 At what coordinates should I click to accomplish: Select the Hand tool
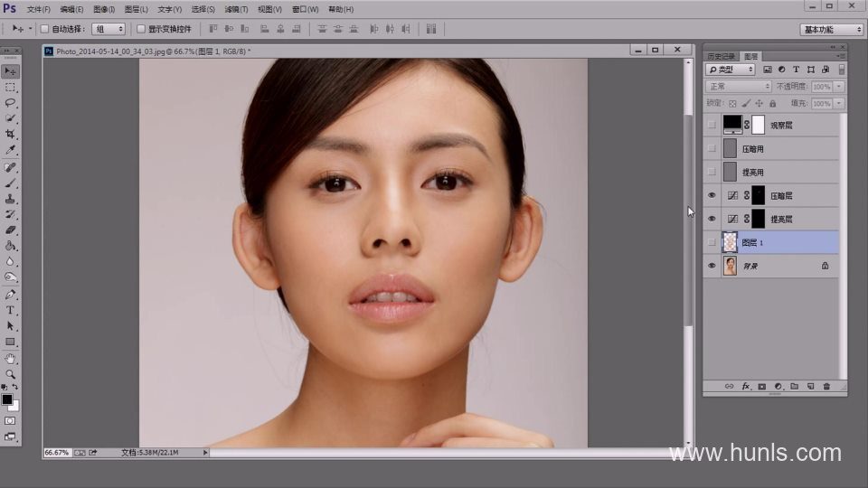[x=11, y=359]
